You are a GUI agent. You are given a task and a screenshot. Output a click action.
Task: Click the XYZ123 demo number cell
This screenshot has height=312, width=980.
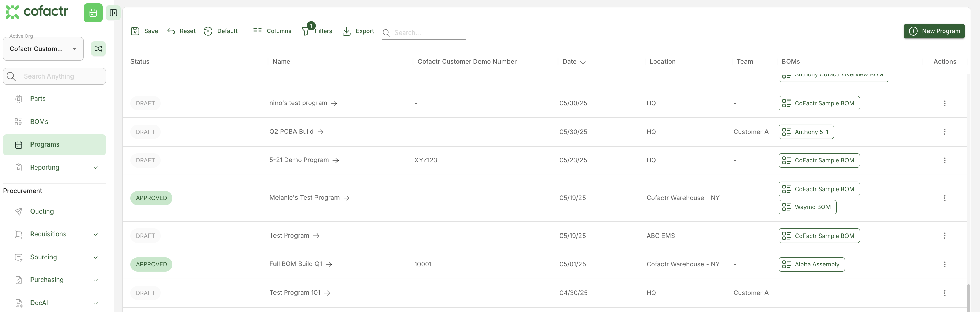tap(426, 160)
